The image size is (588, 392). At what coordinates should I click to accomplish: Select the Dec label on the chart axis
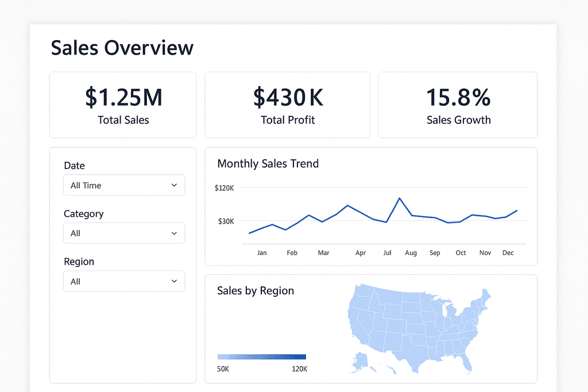click(x=508, y=253)
